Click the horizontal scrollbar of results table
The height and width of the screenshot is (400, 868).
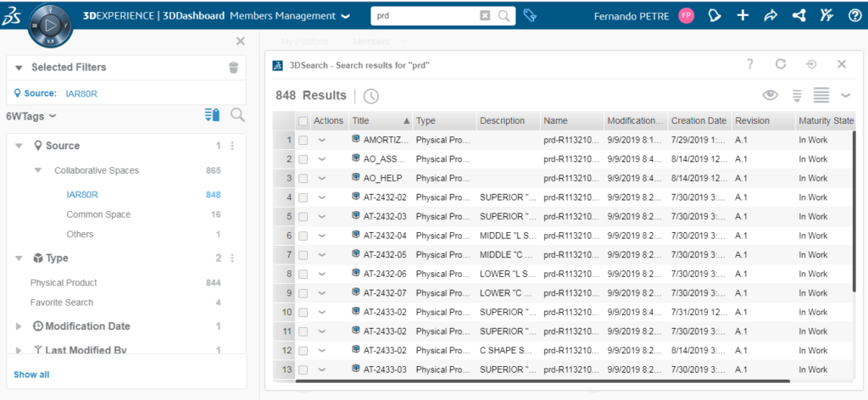coord(542,381)
